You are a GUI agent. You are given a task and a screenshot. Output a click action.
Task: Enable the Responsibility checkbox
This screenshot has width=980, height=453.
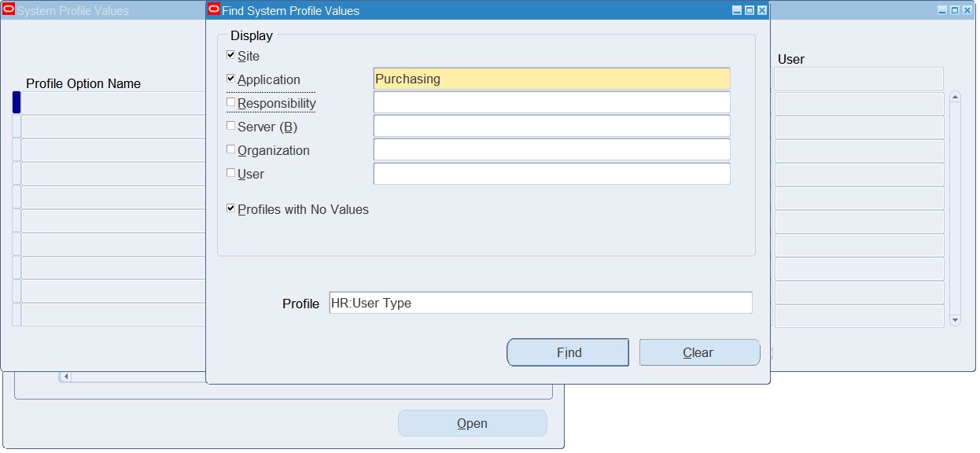[x=230, y=102]
